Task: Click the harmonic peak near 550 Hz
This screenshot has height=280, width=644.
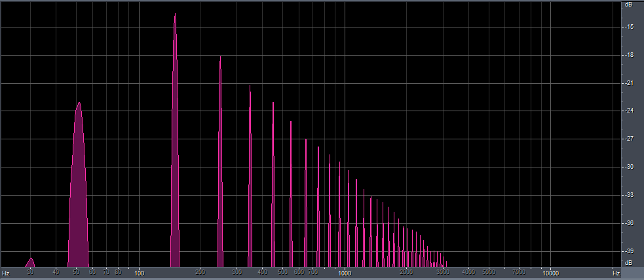Action: pos(291,194)
